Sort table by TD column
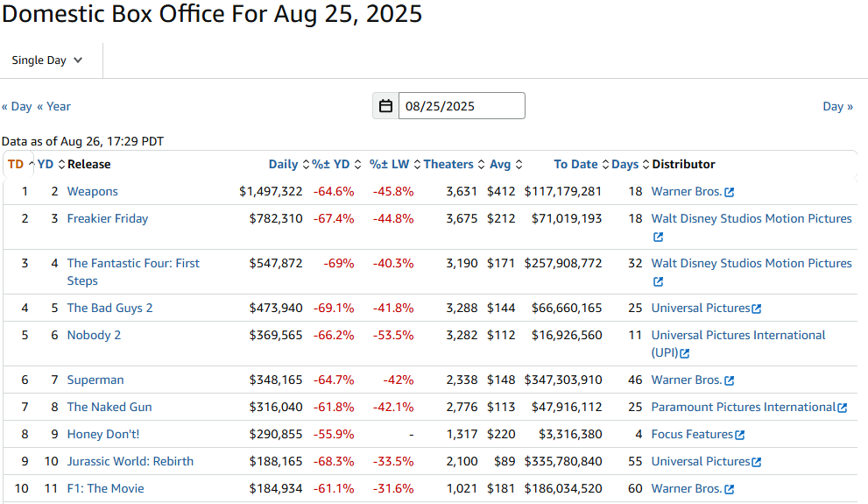868x504 pixels. 21,165
